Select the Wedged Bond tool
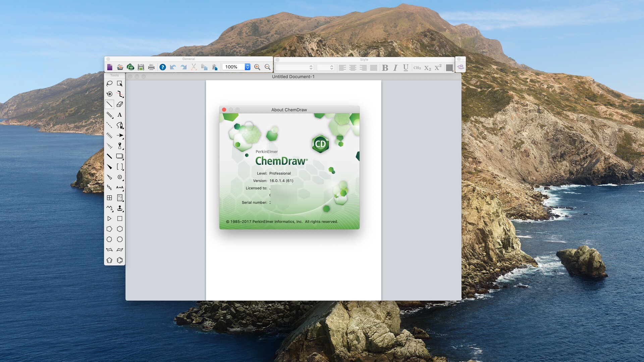 (x=109, y=167)
